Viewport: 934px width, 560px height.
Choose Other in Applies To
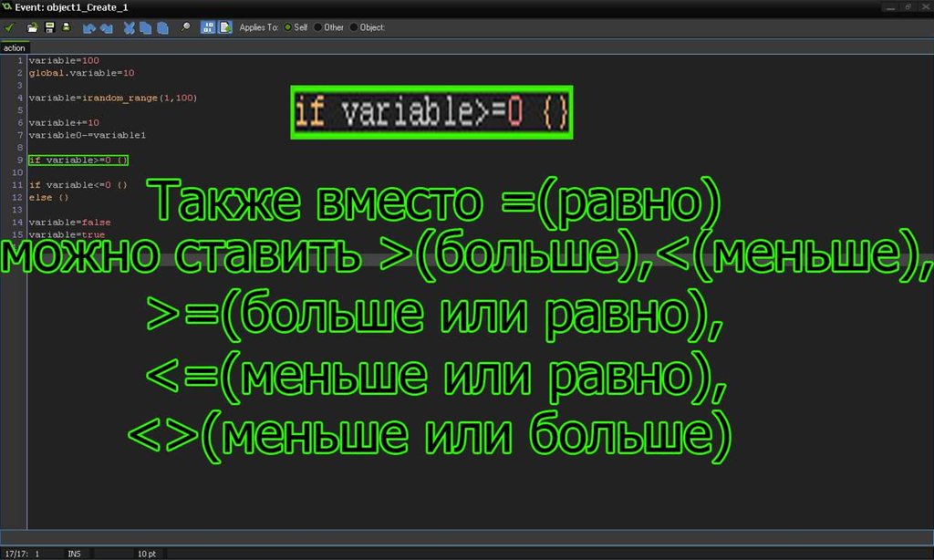click(x=318, y=27)
